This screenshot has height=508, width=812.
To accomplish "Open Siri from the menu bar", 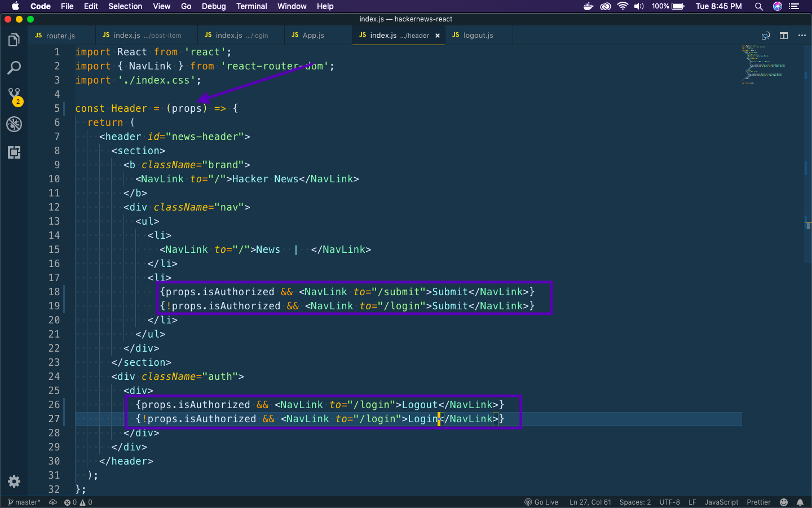I will 778,6.
